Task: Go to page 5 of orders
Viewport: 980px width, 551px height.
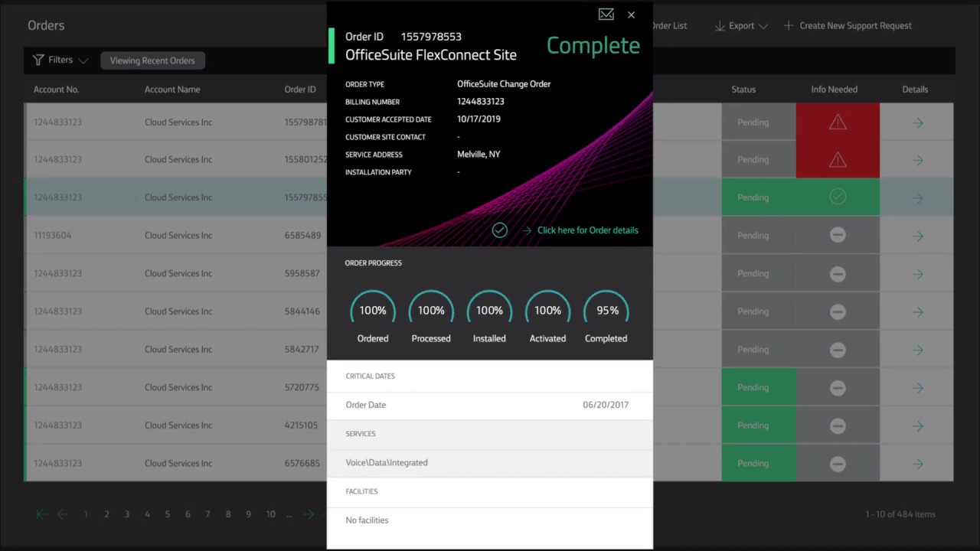Action: [167, 514]
